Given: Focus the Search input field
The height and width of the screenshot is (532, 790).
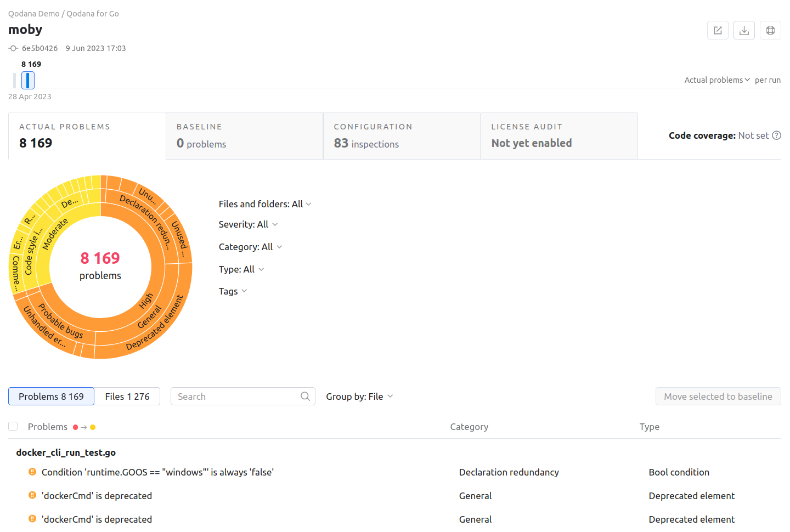Looking at the screenshot, I should tap(236, 397).
